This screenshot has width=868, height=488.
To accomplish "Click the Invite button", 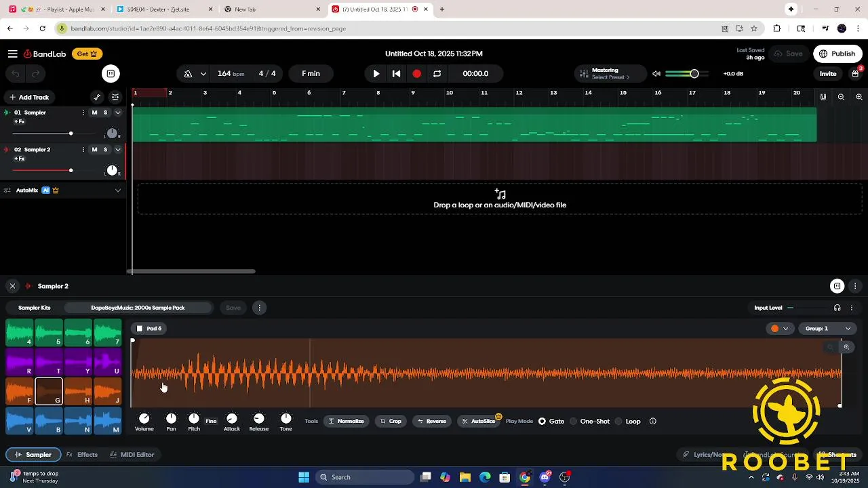I will tap(828, 73).
